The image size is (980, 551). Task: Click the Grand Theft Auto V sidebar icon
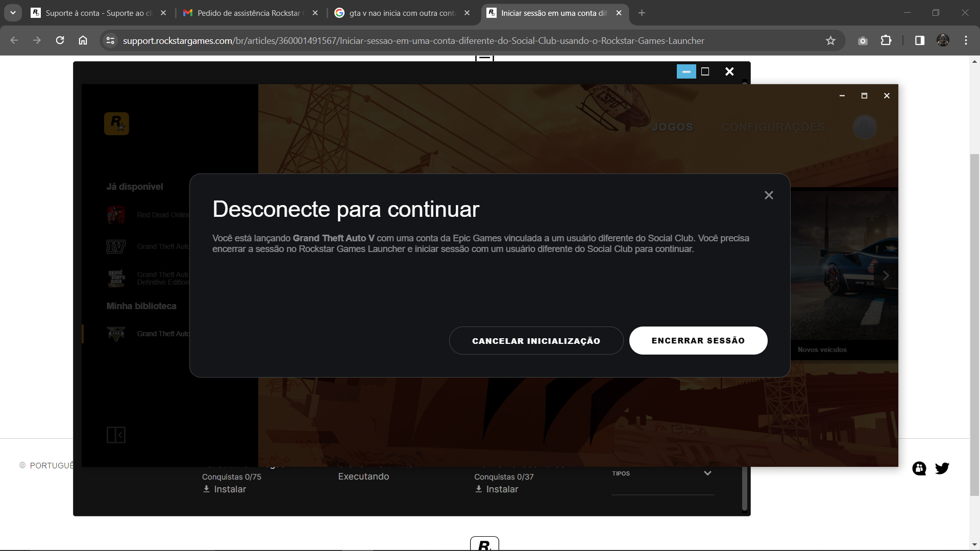click(116, 334)
